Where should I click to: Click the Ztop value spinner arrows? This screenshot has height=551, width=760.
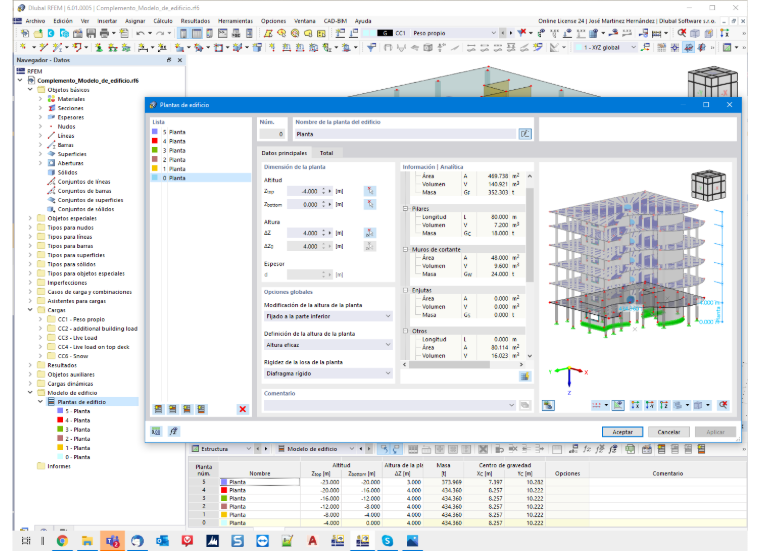tap(324, 191)
